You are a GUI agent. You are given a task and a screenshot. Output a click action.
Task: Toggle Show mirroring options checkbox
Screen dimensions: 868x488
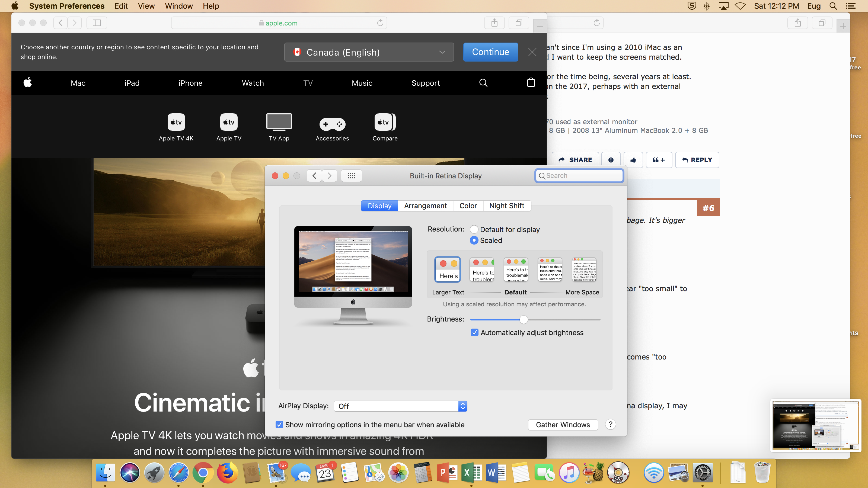pyautogui.click(x=279, y=424)
